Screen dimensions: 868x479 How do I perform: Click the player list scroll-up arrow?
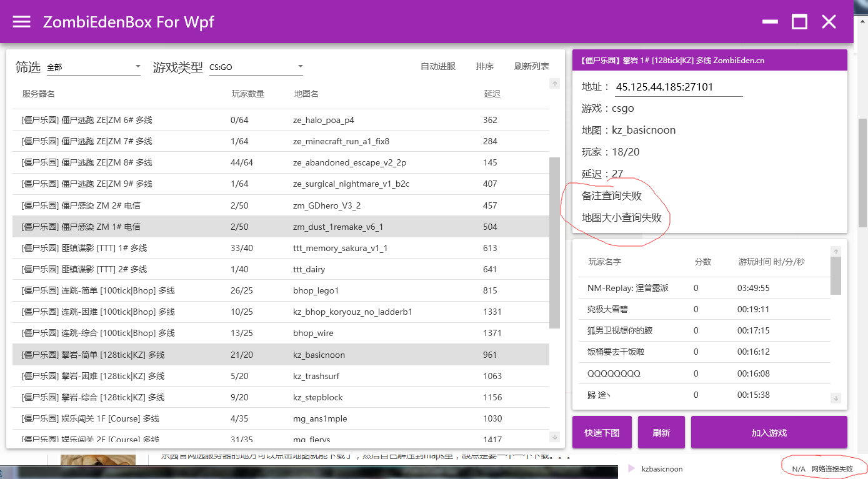click(x=836, y=251)
